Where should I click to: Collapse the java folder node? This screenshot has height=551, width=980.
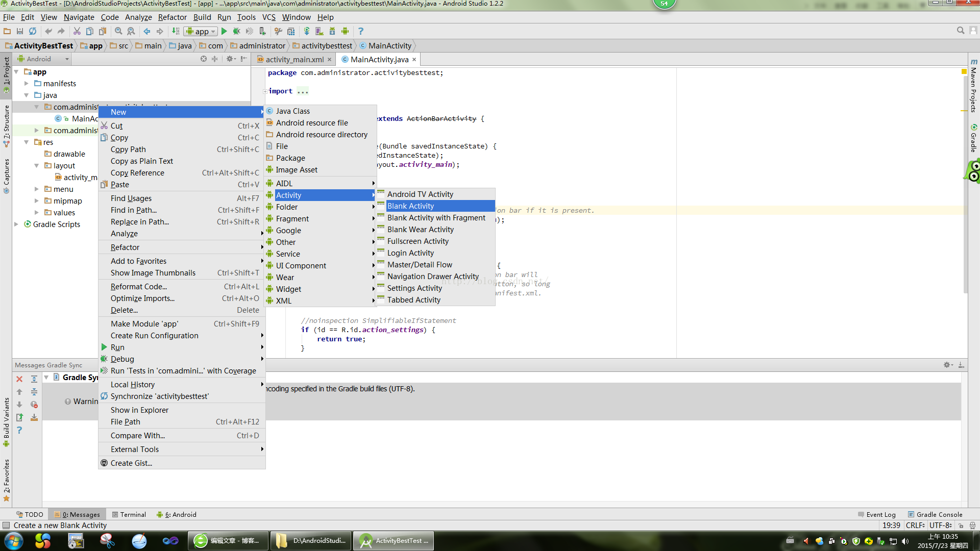[x=27, y=95]
